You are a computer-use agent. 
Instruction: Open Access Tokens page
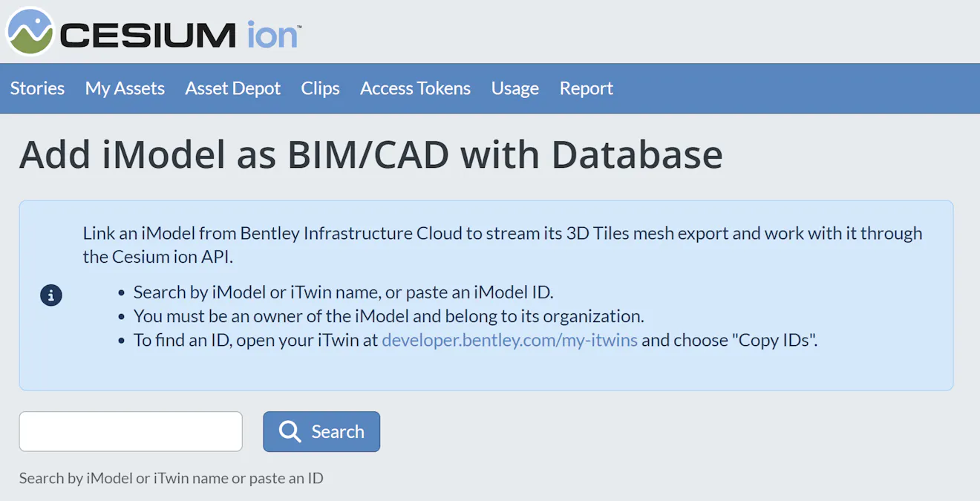416,88
